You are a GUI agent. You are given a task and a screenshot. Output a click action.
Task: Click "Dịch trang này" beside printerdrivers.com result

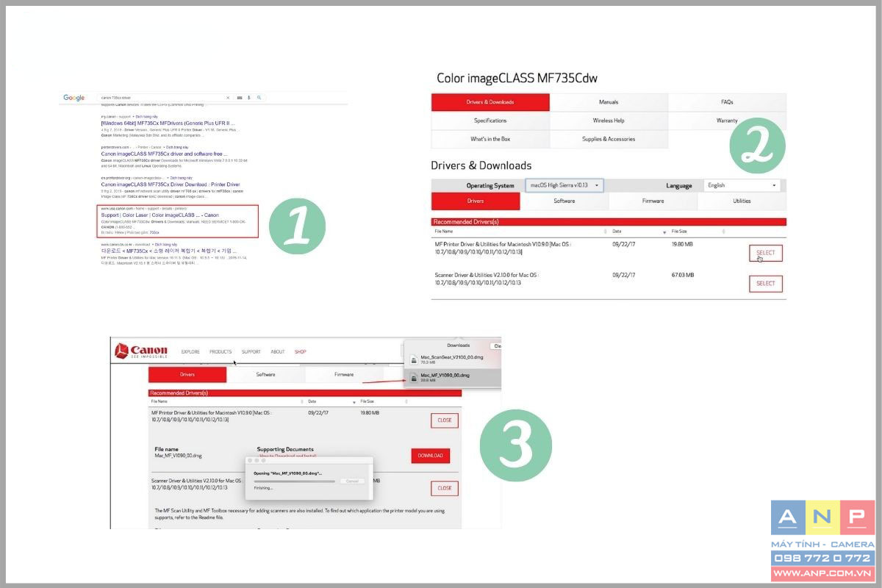[179, 147]
